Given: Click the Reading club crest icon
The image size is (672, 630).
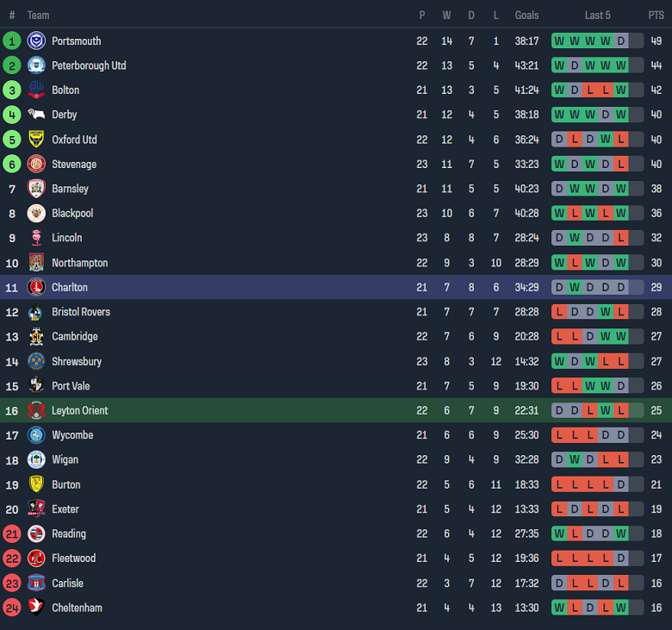Looking at the screenshot, I should [x=36, y=534].
